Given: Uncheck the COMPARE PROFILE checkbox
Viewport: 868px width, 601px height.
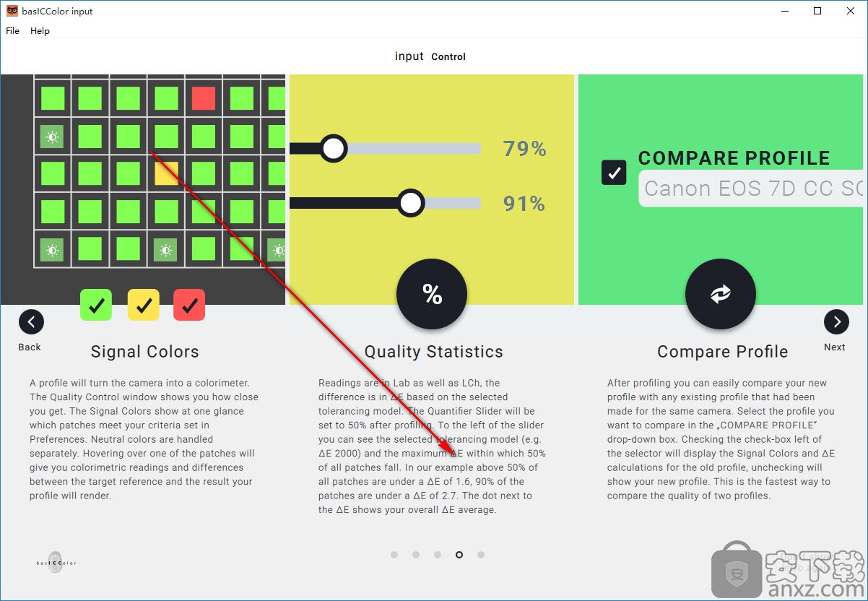Looking at the screenshot, I should point(614,173).
